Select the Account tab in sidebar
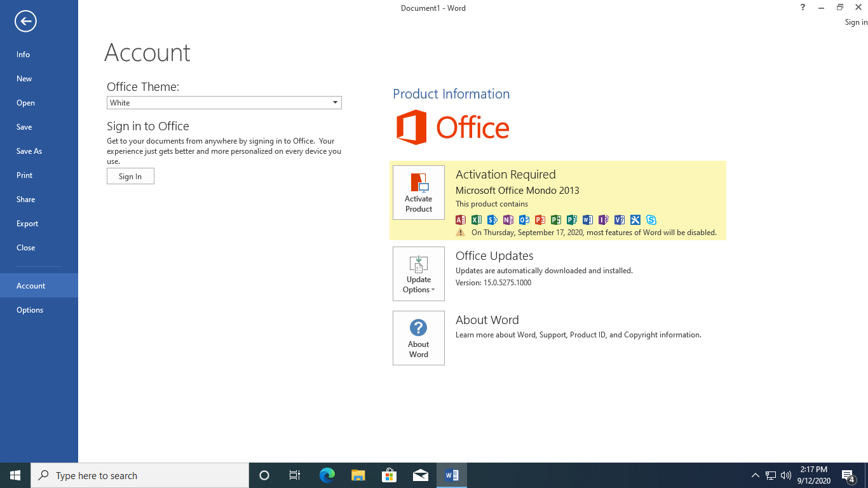 click(x=39, y=286)
